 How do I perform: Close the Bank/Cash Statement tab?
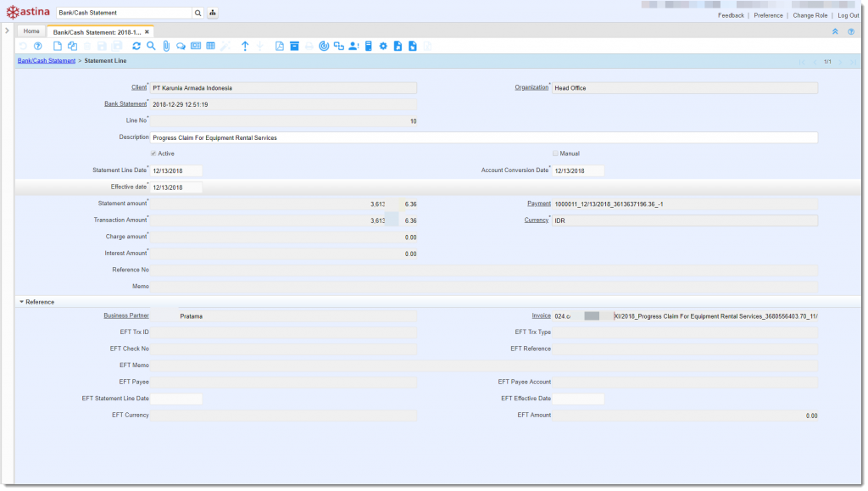147,31
